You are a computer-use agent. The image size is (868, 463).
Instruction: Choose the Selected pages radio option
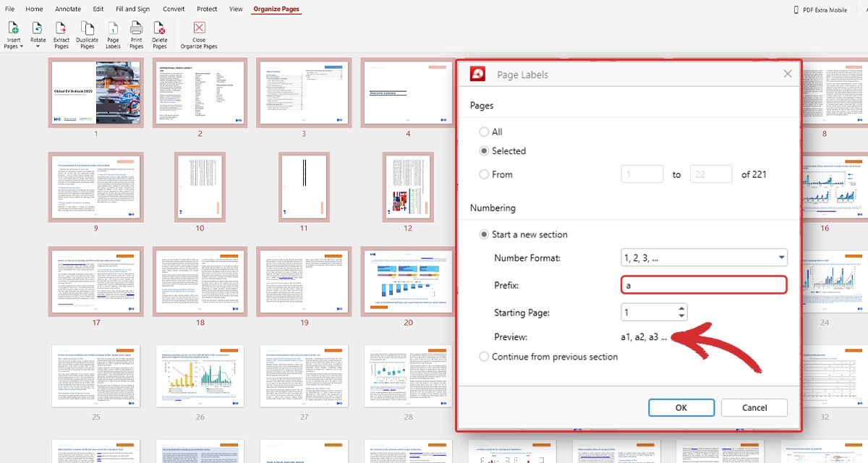pyautogui.click(x=484, y=151)
